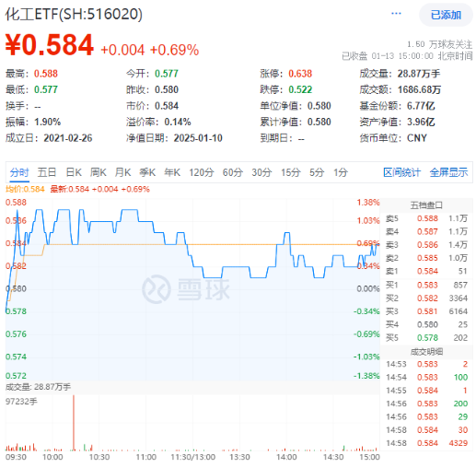Choose the 30分 interval tab
Viewport: 476px width, 468px height.
coord(261,172)
